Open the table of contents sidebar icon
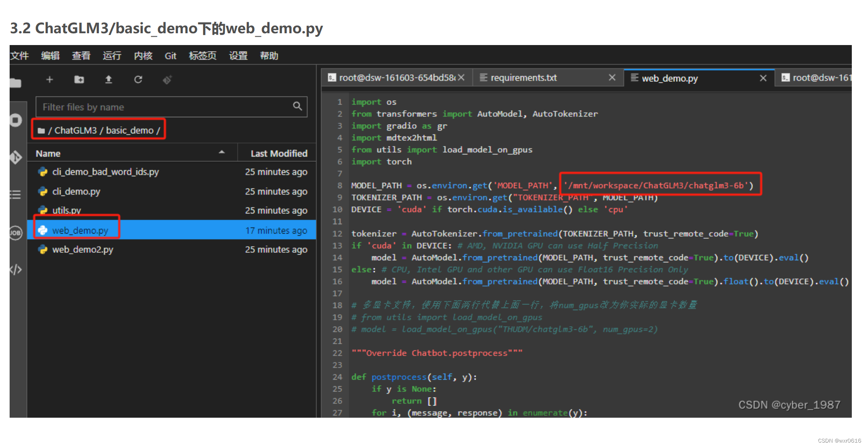Viewport: 868px width, 447px height. (x=16, y=195)
